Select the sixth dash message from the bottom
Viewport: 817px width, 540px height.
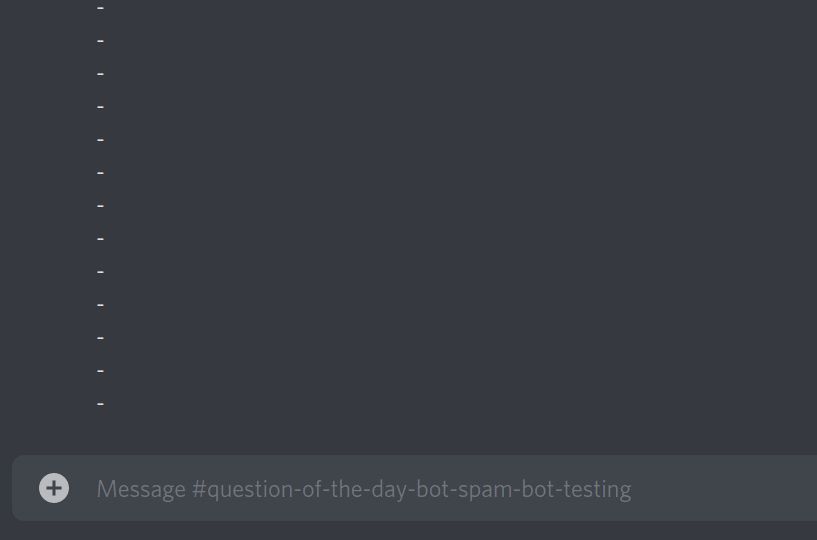pyautogui.click(x=101, y=239)
